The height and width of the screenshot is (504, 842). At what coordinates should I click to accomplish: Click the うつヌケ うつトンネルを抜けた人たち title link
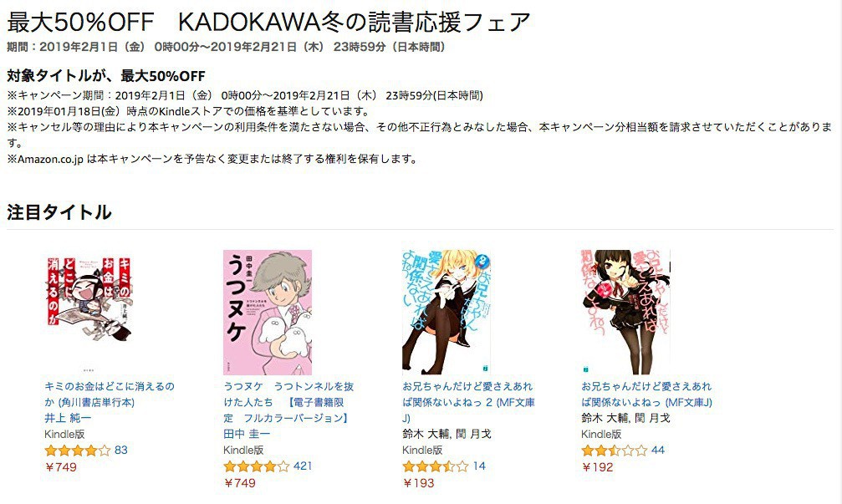tap(289, 402)
